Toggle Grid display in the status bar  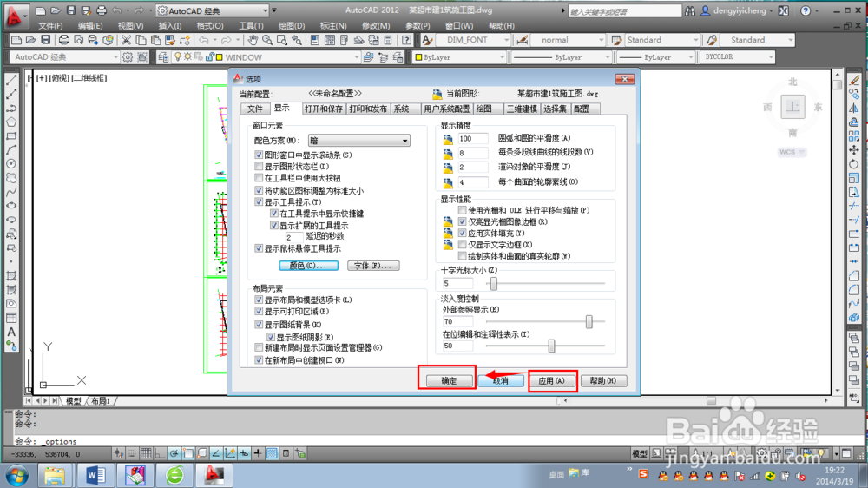tap(146, 453)
